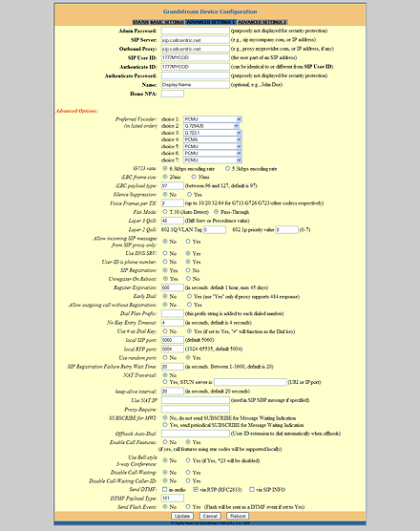Click the Home NPA input field
The width and height of the screenshot is (420, 531).
pos(173,94)
